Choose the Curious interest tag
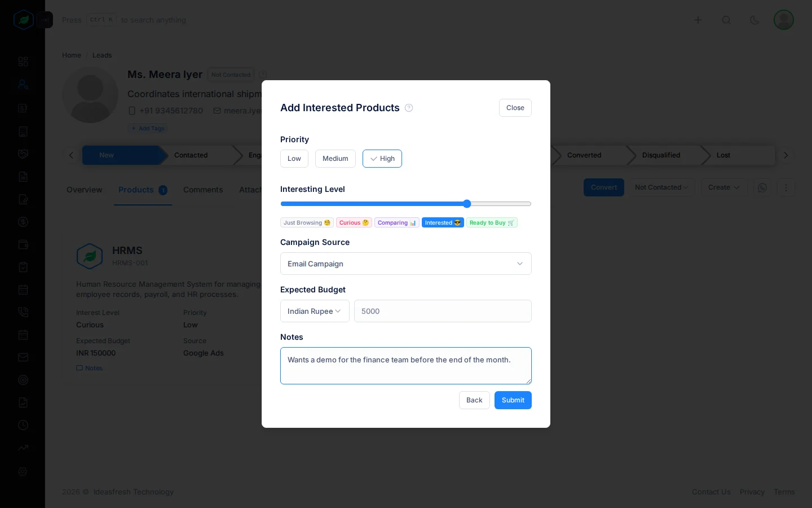This screenshot has width=812, height=508. click(354, 223)
